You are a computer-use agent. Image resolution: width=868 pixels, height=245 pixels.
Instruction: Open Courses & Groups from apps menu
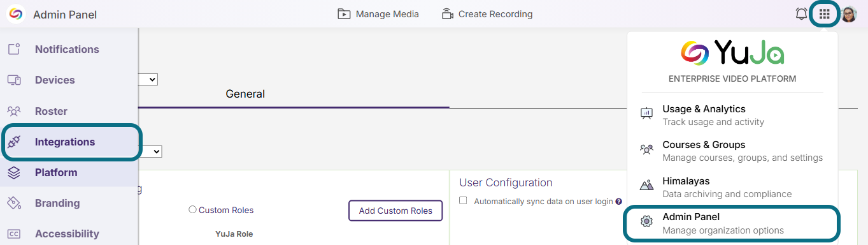tap(732, 151)
